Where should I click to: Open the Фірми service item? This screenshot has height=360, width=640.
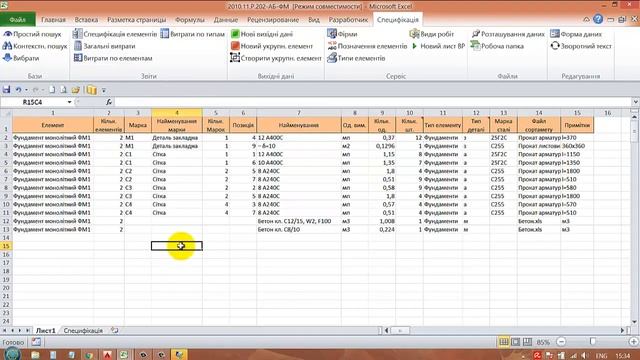click(342, 34)
